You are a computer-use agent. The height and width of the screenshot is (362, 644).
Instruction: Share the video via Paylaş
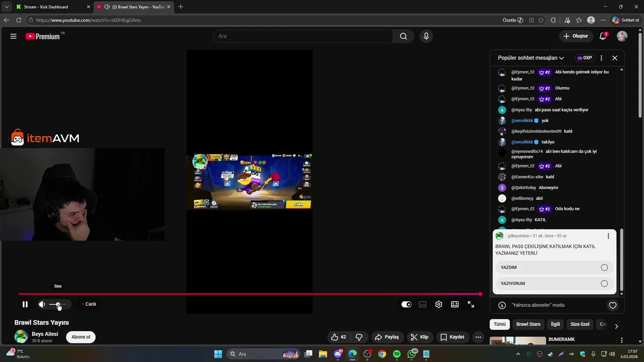(x=387, y=337)
